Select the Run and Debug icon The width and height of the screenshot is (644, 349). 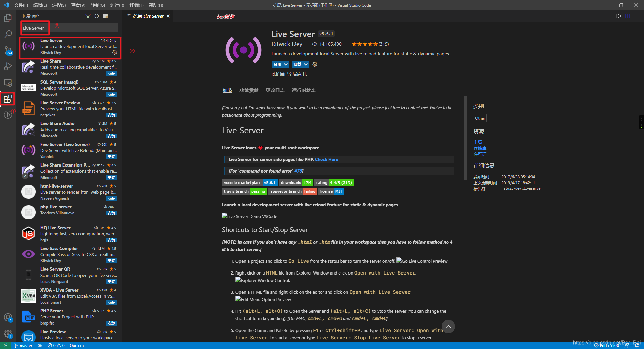click(8, 66)
